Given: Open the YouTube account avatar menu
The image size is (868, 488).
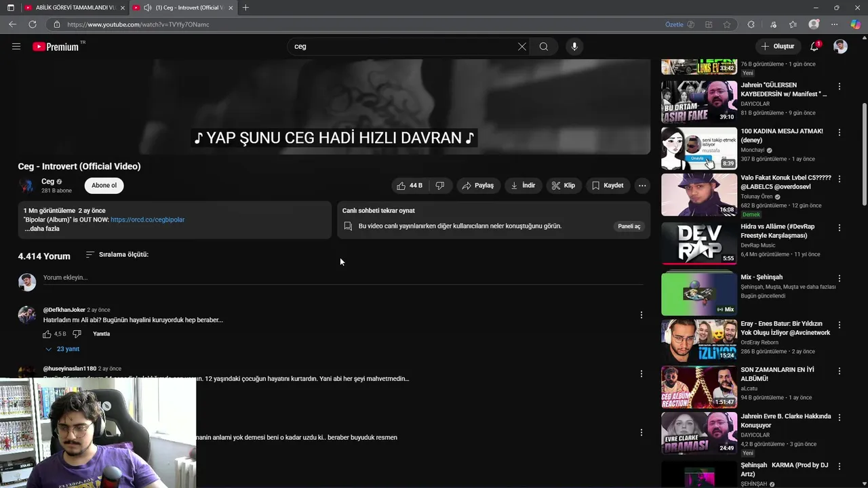Looking at the screenshot, I should [840, 46].
